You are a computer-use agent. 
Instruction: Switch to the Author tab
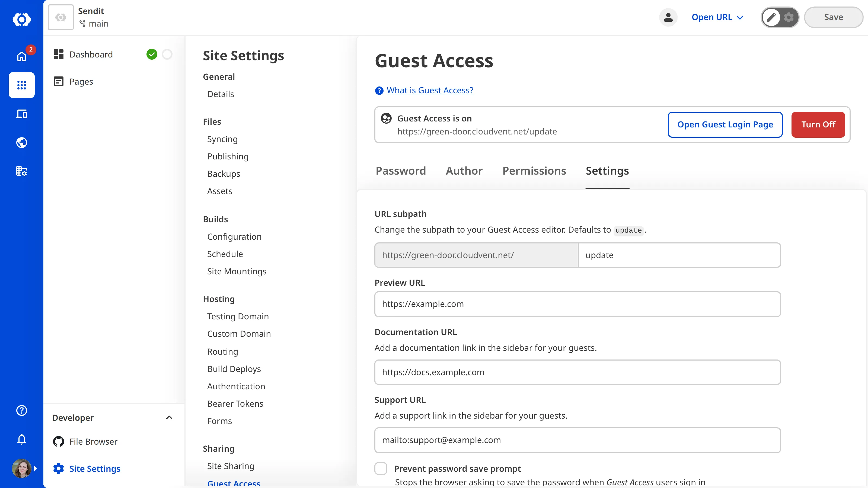pos(464,171)
